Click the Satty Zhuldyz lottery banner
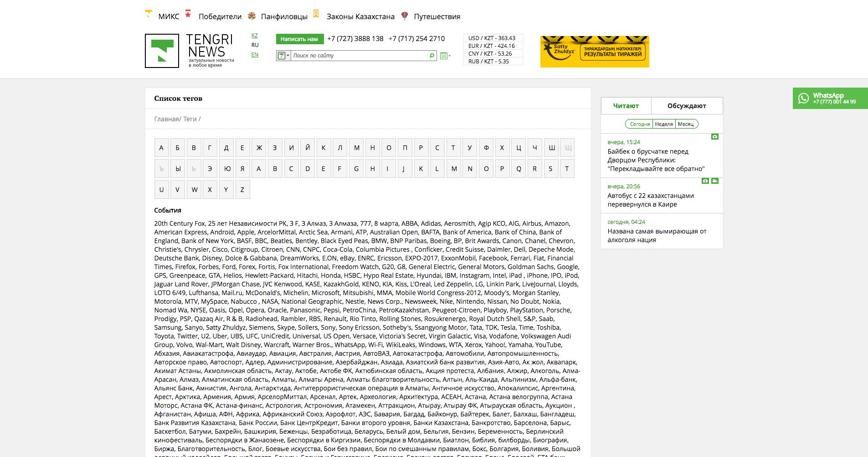Image resolution: width=868 pixels, height=457 pixels. coord(595,52)
